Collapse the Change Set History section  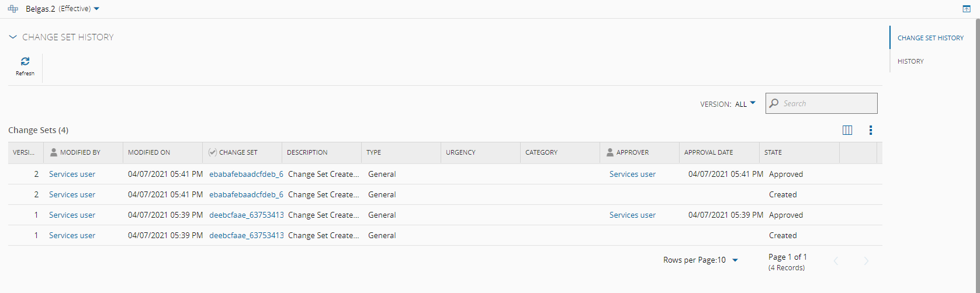pos(13,37)
